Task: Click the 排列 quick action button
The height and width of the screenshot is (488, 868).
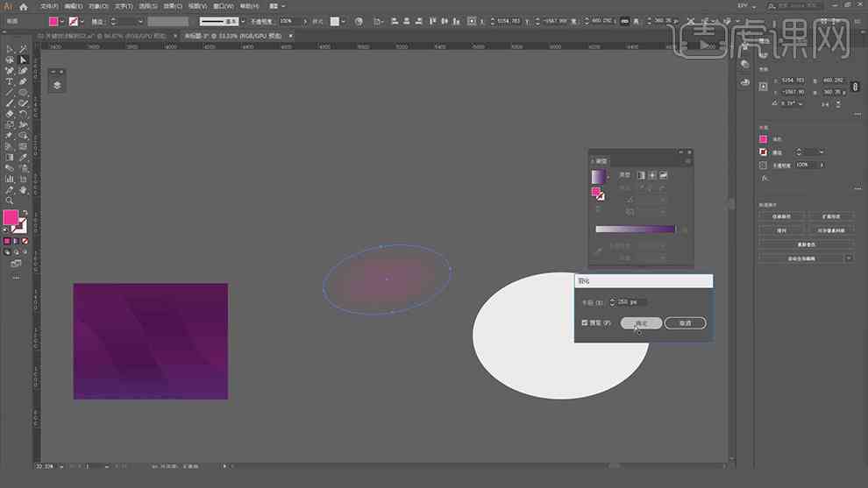Action: (782, 230)
